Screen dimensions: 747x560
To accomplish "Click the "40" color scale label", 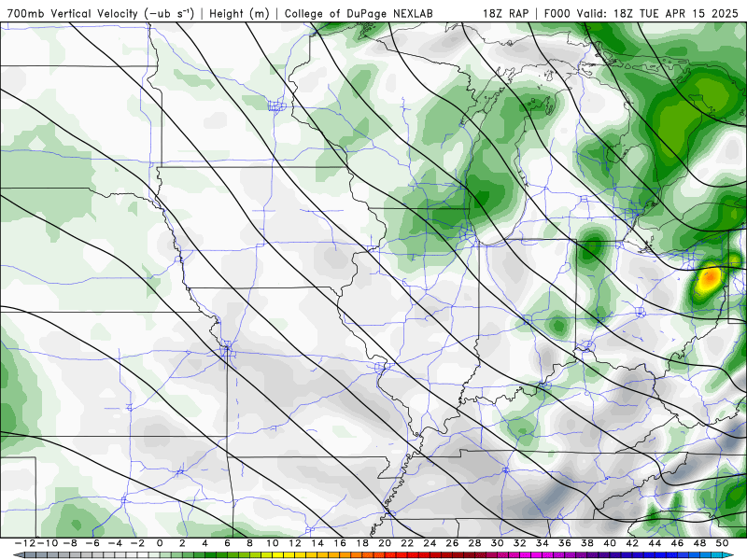I will 610,543.
